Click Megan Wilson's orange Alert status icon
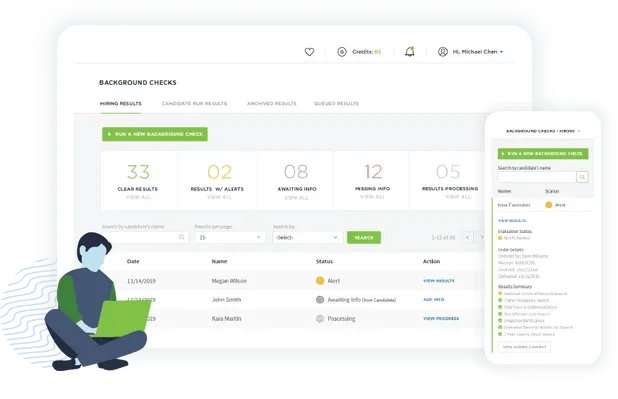 point(320,281)
